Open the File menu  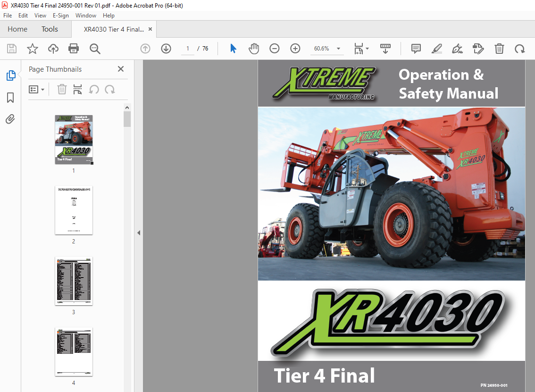[8, 16]
